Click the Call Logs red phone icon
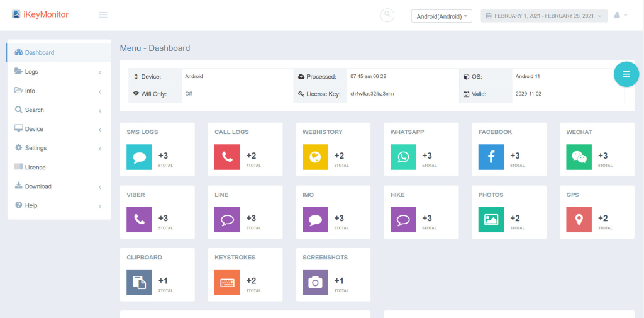Image resolution: width=644 pixels, height=318 pixels. tap(227, 157)
